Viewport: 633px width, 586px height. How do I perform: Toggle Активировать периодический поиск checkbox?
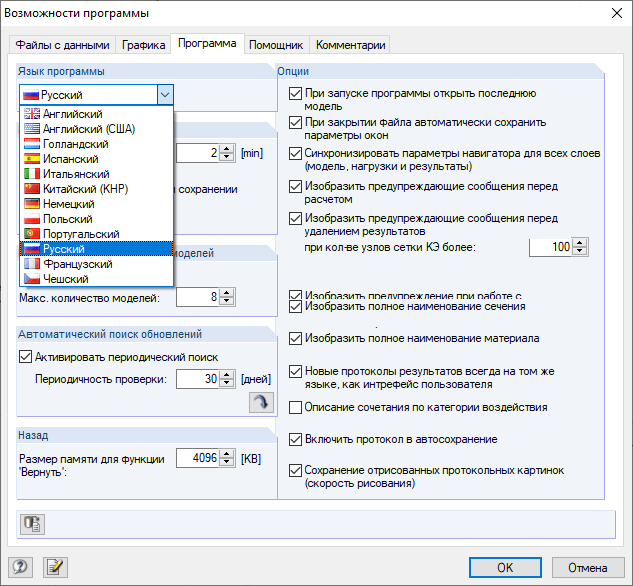25,357
